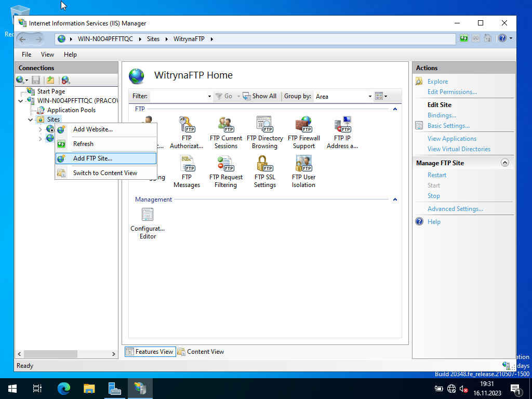The height and width of the screenshot is (399, 532).
Task: Open the view mode dropdown icon
Action: [381, 96]
